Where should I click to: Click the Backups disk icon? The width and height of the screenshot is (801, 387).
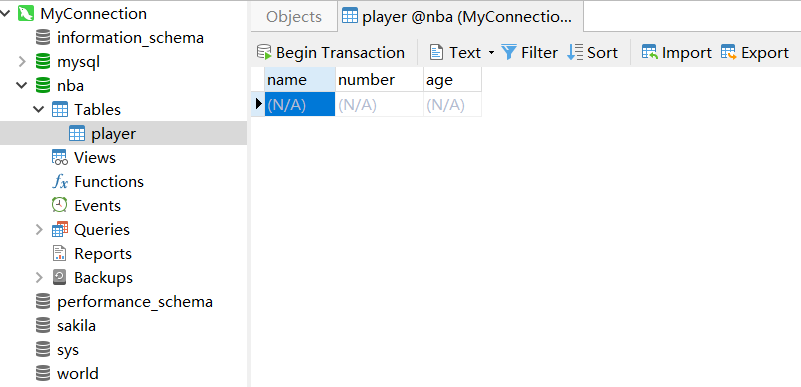[60, 277]
